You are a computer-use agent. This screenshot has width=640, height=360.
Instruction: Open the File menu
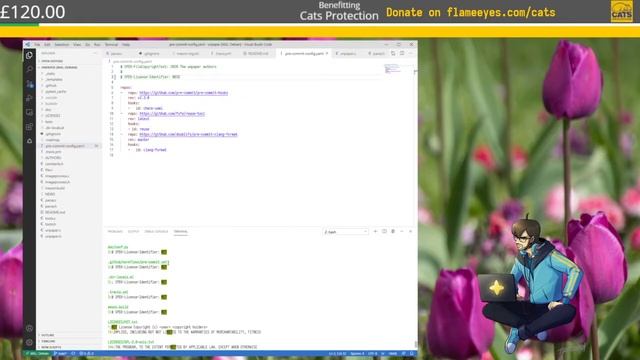37,44
